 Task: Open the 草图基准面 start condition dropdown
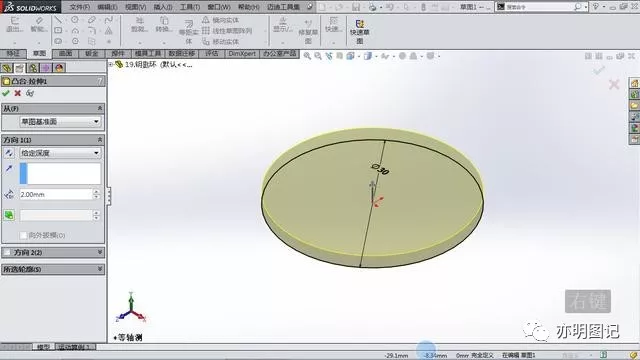coord(60,122)
